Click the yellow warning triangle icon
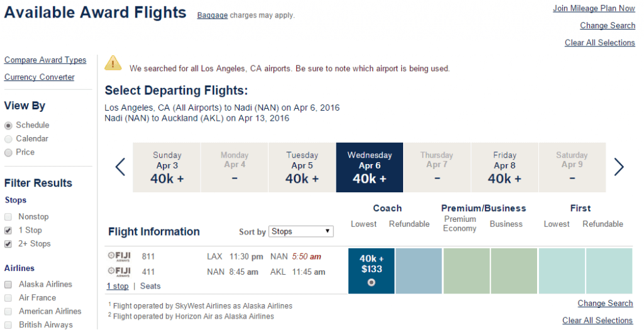The image size is (644, 330). (x=113, y=63)
